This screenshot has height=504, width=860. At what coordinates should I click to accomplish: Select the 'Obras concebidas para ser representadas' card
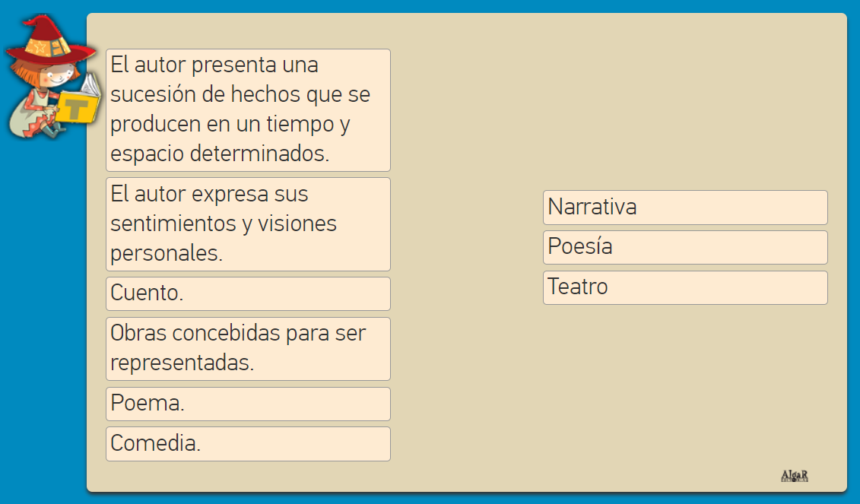click(248, 348)
